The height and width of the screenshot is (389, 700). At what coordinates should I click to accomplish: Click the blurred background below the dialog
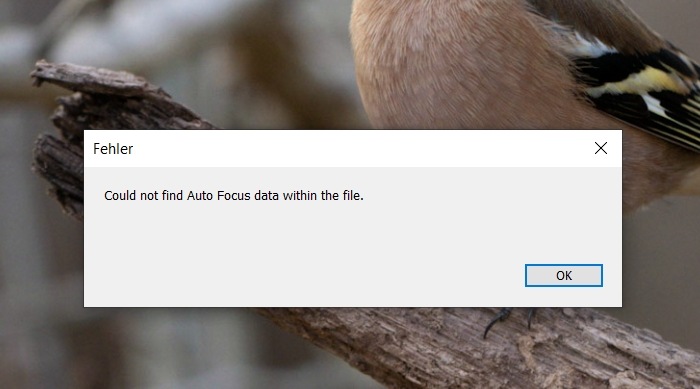click(134, 353)
